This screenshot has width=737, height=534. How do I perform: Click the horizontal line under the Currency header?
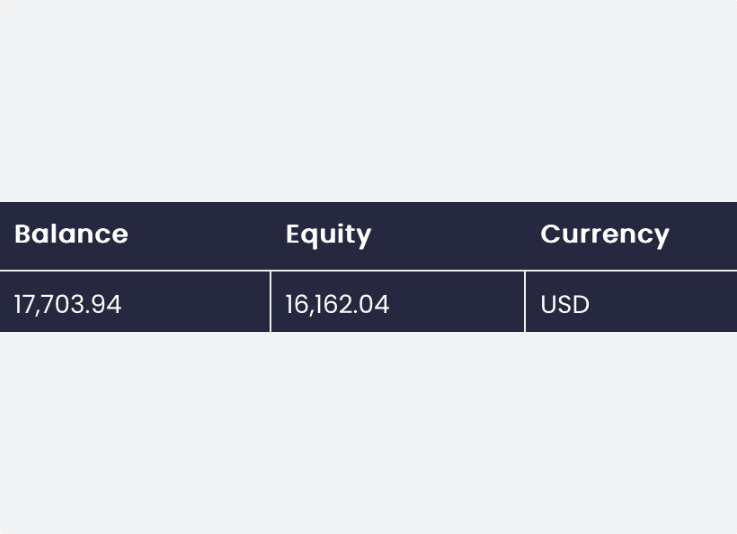pyautogui.click(x=630, y=270)
